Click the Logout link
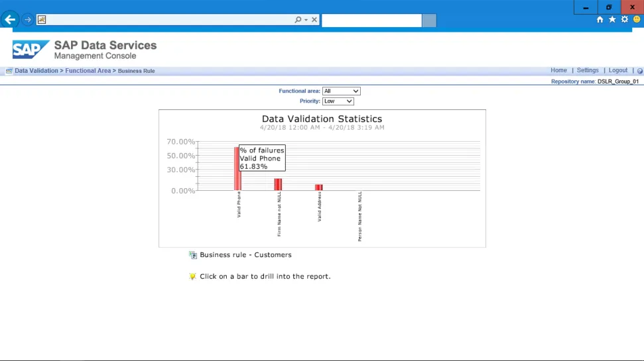Viewport: 644px width, 361px height. [x=618, y=70]
